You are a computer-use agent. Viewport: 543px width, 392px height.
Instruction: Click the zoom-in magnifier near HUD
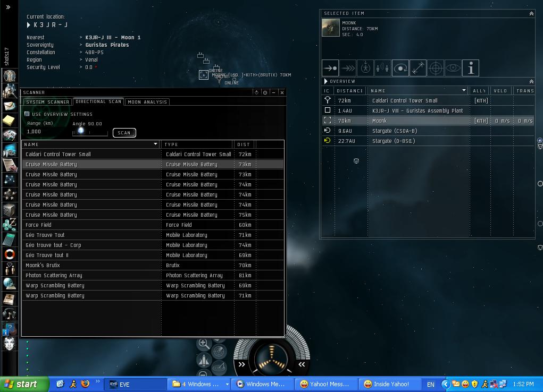tap(204, 344)
